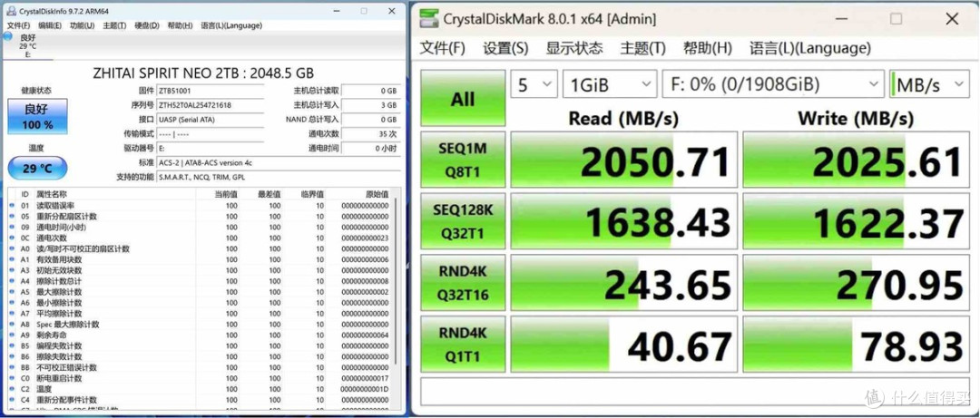Open 文件(F) menu in CrystalDiskMark
The height and width of the screenshot is (418, 980).
(443, 48)
